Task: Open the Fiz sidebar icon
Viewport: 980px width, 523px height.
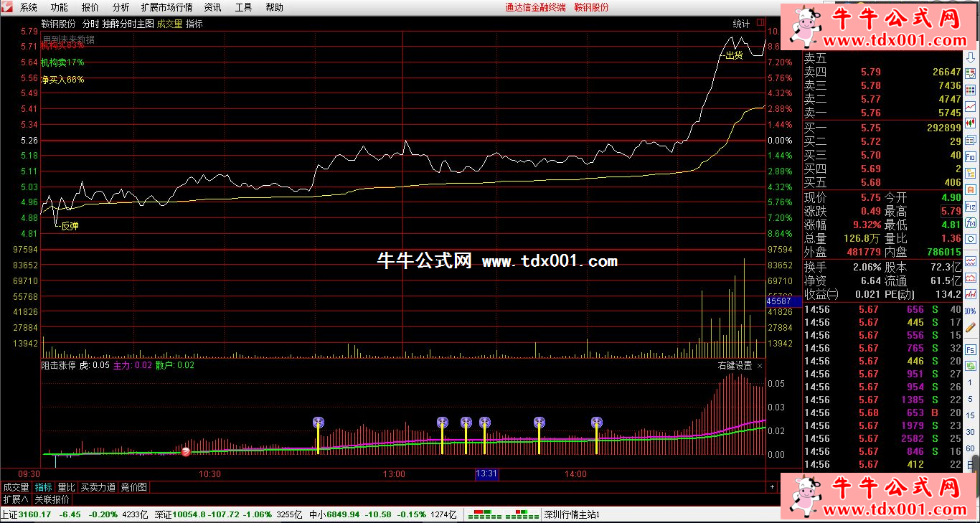Action: point(971,207)
